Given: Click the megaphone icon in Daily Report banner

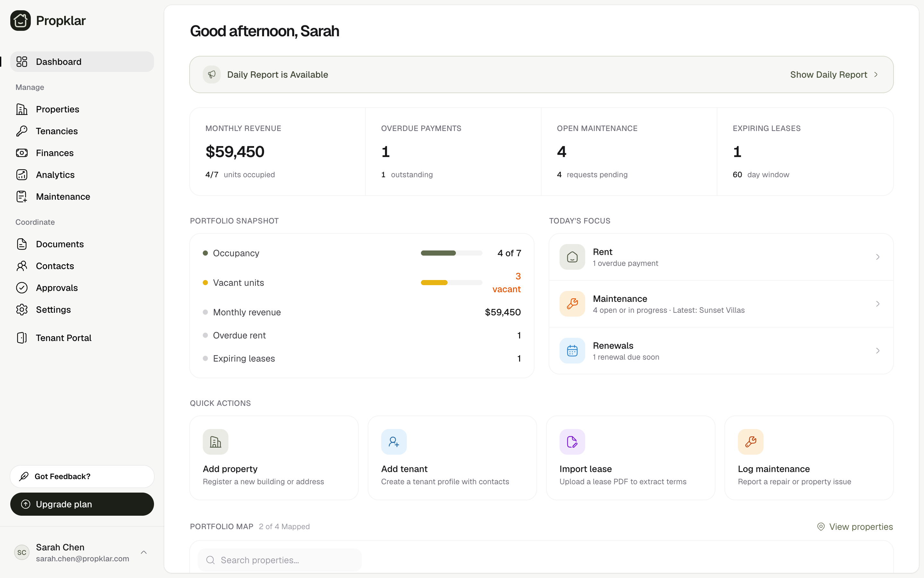Looking at the screenshot, I should point(212,74).
